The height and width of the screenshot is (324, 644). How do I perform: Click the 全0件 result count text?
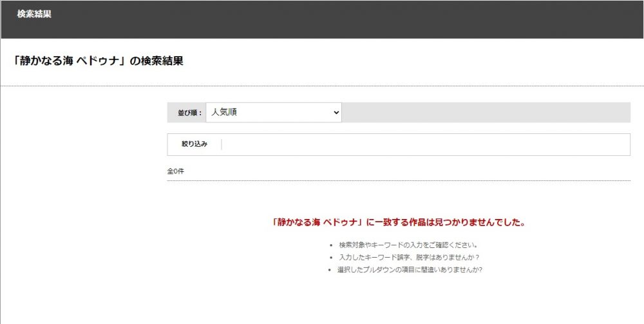[x=175, y=171]
